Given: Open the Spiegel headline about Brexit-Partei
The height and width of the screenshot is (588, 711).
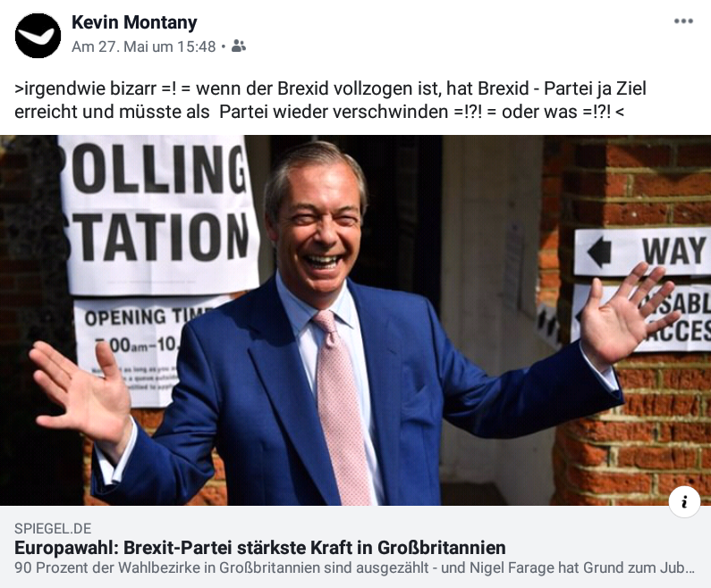Looking at the screenshot, I should pos(260,548).
